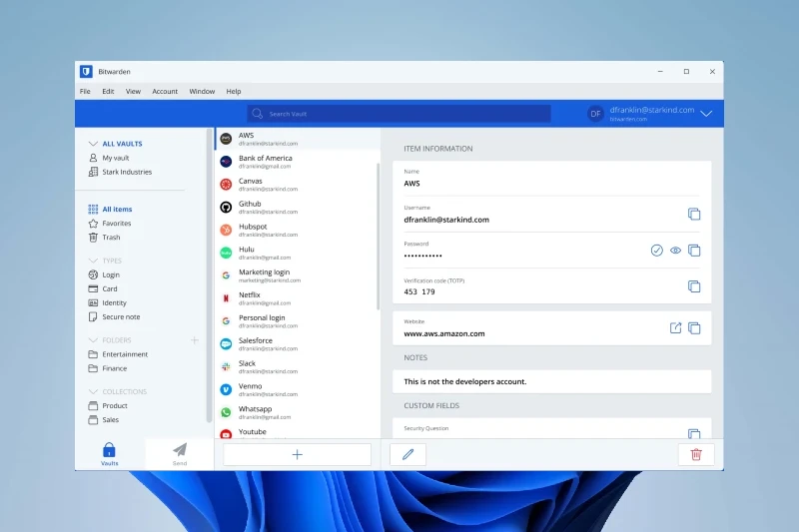This screenshot has height=532, width=799.
Task: Check if password has been exposed
Action: [x=657, y=250]
